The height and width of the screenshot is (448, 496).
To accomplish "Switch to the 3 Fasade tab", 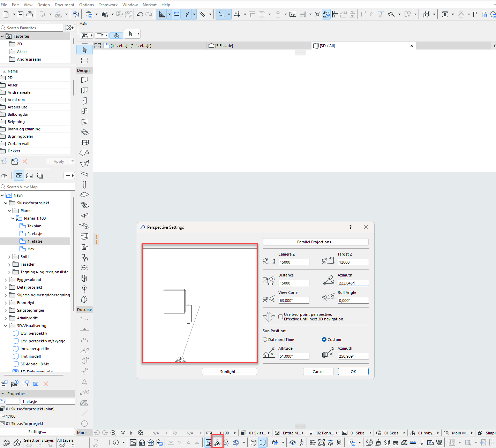I will point(223,46).
